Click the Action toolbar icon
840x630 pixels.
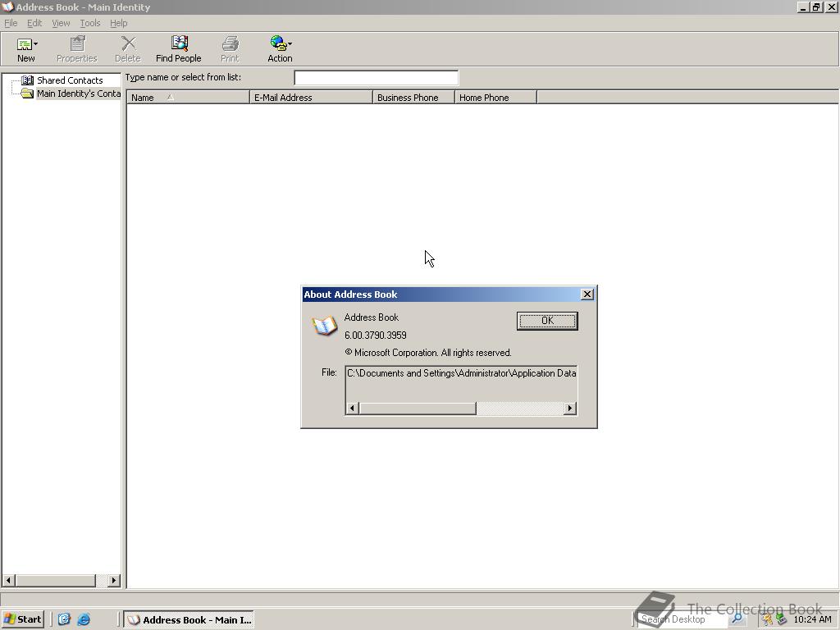tap(279, 44)
